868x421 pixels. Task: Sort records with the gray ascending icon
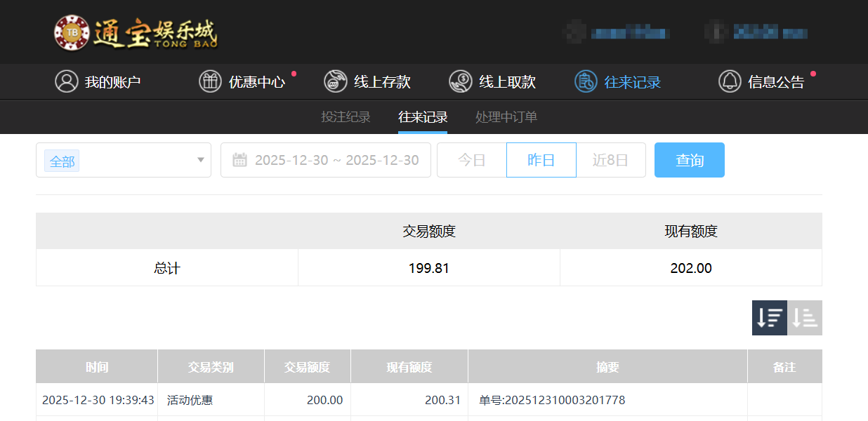pyautogui.click(x=805, y=318)
